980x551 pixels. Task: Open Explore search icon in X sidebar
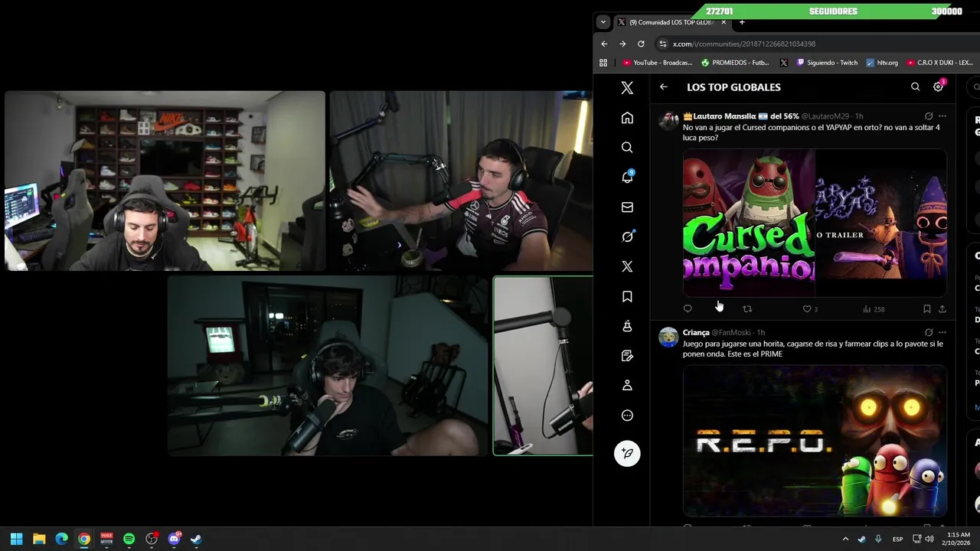pyautogui.click(x=627, y=148)
